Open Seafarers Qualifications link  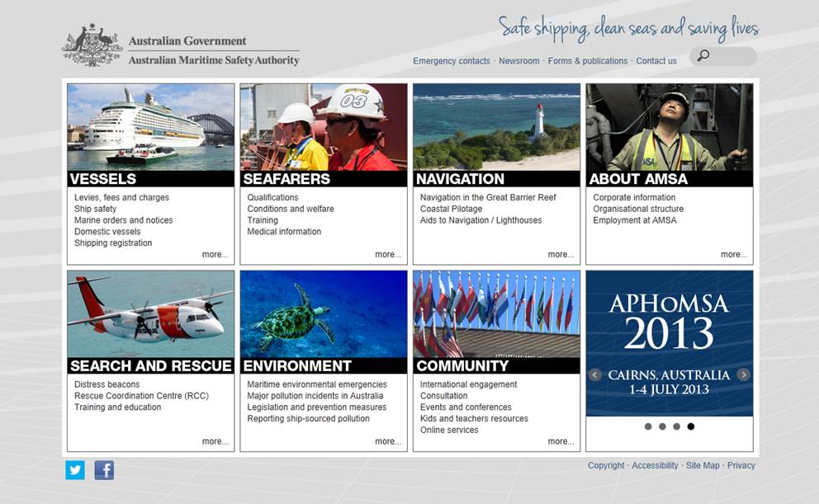coord(272,198)
